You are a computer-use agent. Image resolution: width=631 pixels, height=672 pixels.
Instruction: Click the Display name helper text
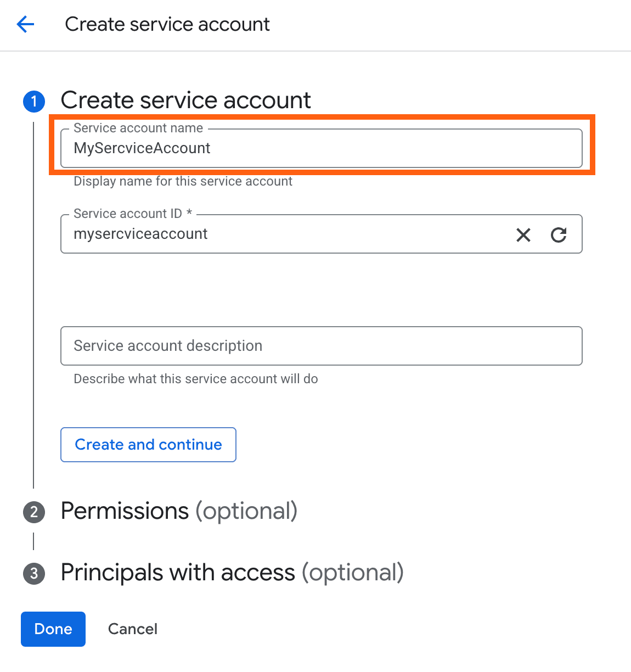click(183, 181)
